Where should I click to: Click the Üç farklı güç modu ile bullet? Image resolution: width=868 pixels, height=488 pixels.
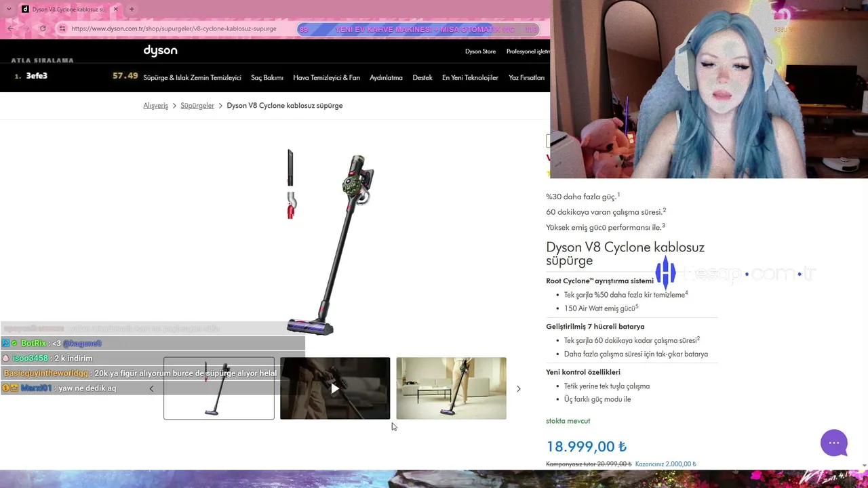click(597, 399)
